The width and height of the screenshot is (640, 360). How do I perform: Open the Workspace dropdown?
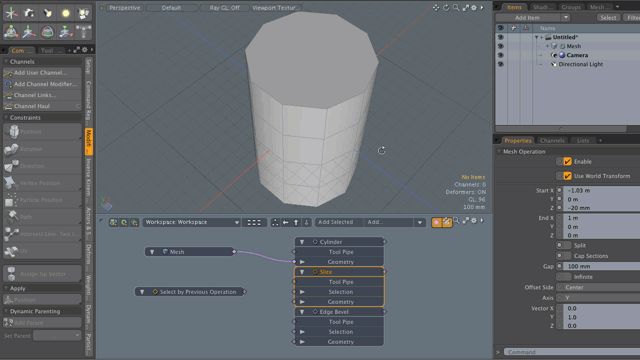[x=191, y=222]
